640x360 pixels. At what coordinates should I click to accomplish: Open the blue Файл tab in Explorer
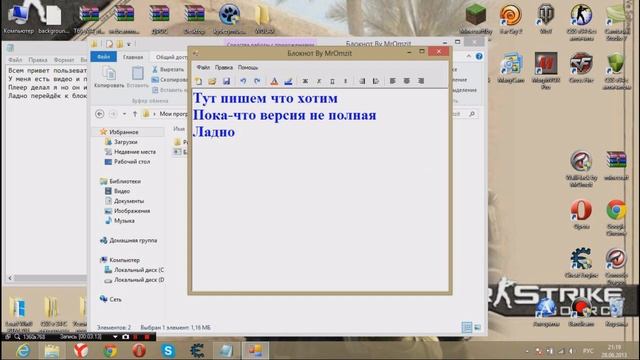(x=103, y=57)
